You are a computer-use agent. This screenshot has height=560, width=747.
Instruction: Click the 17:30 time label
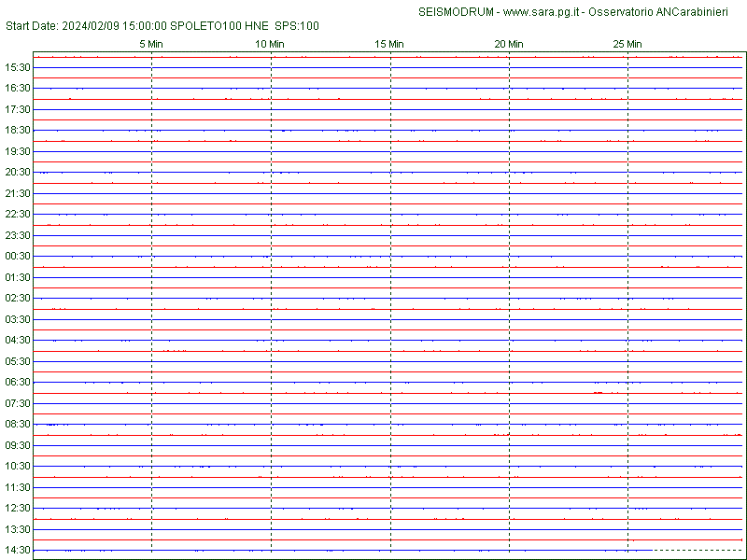18,109
